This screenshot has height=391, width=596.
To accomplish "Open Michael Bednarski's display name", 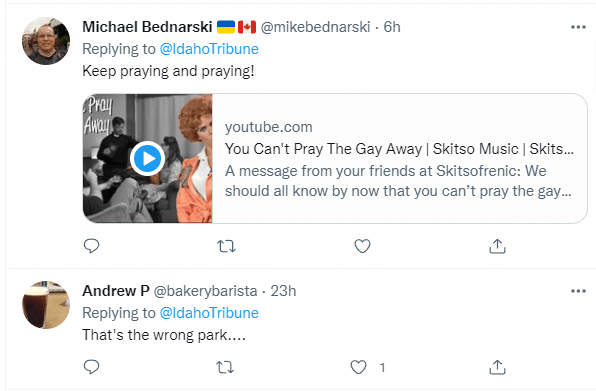I will pos(147,27).
